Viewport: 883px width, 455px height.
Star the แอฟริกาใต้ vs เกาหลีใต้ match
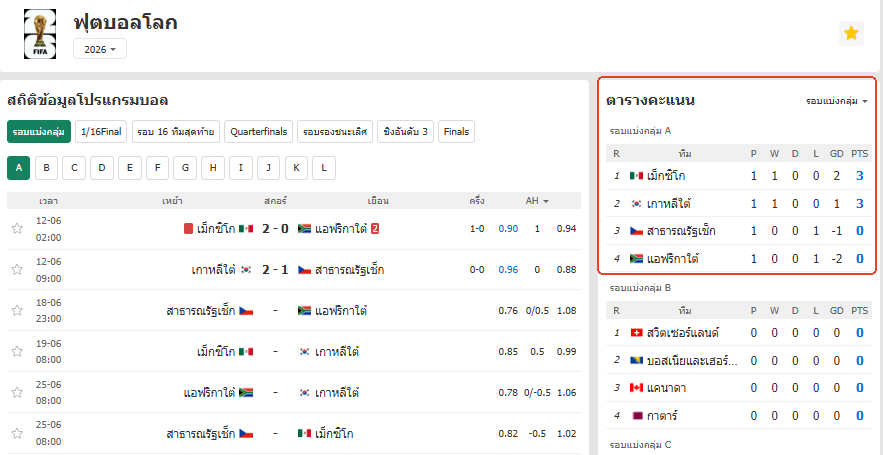pyautogui.click(x=17, y=392)
